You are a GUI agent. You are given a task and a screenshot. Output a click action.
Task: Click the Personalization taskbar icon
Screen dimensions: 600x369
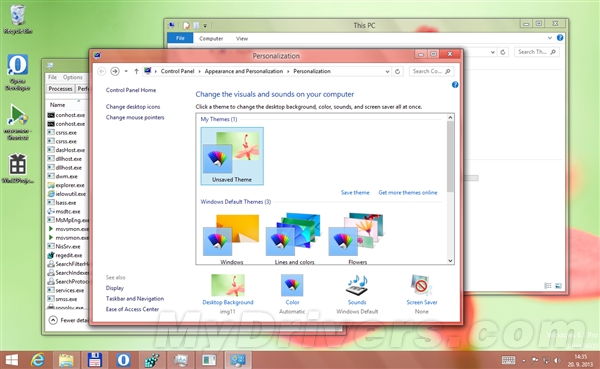click(238, 360)
